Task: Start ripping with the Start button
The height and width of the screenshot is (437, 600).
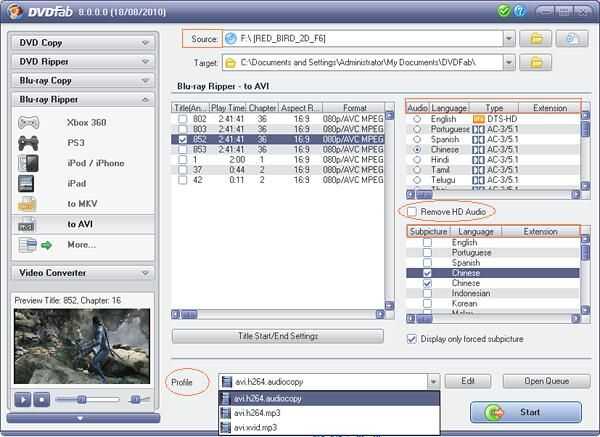Action: (526, 413)
